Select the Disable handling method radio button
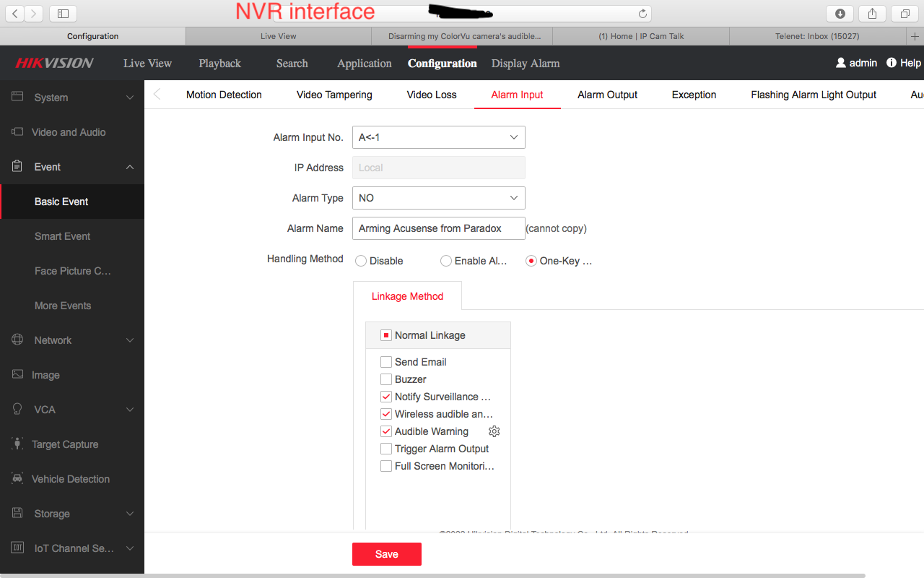Viewport: 924px width, 578px height. (x=361, y=261)
